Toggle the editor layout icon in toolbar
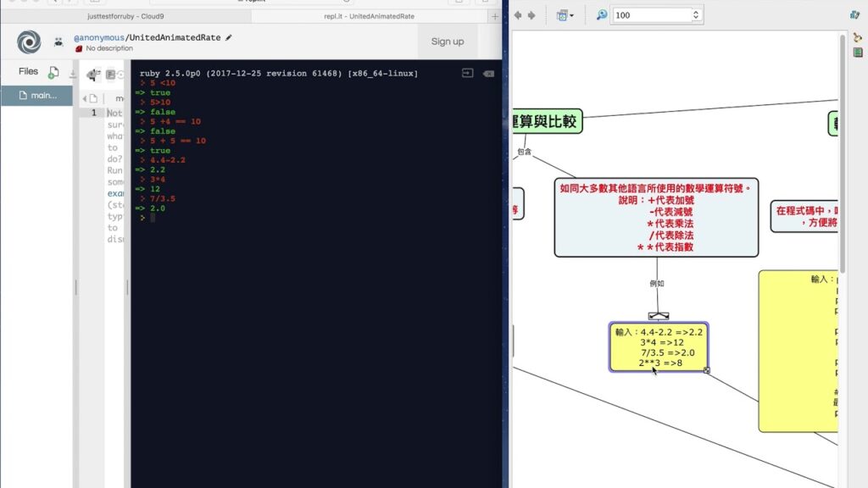Viewport: 868px width, 488px height. click(x=111, y=75)
